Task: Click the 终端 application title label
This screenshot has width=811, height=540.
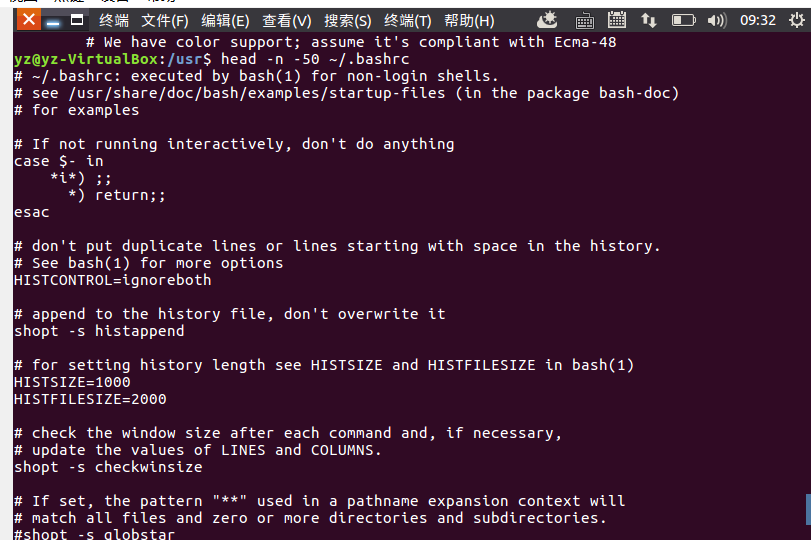Action: 114,20
